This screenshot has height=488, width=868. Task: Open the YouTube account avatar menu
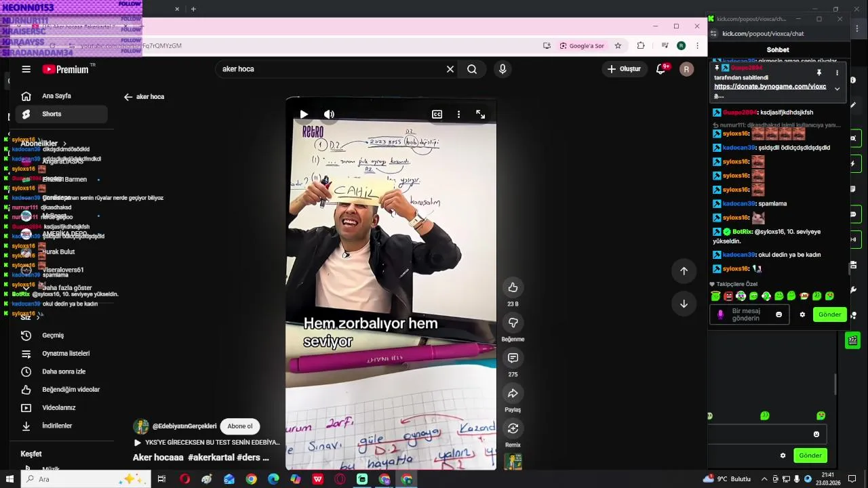686,69
